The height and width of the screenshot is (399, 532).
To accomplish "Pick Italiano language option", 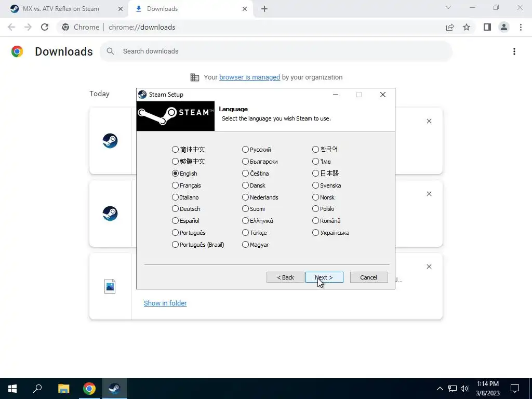I will (175, 197).
